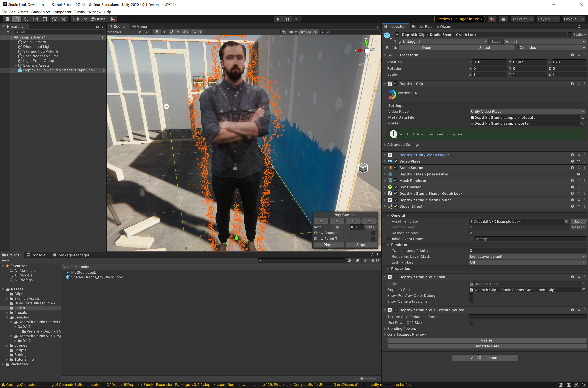The width and height of the screenshot is (588, 388).
Task: Toggle 2D scene view mode
Action: pos(148,32)
